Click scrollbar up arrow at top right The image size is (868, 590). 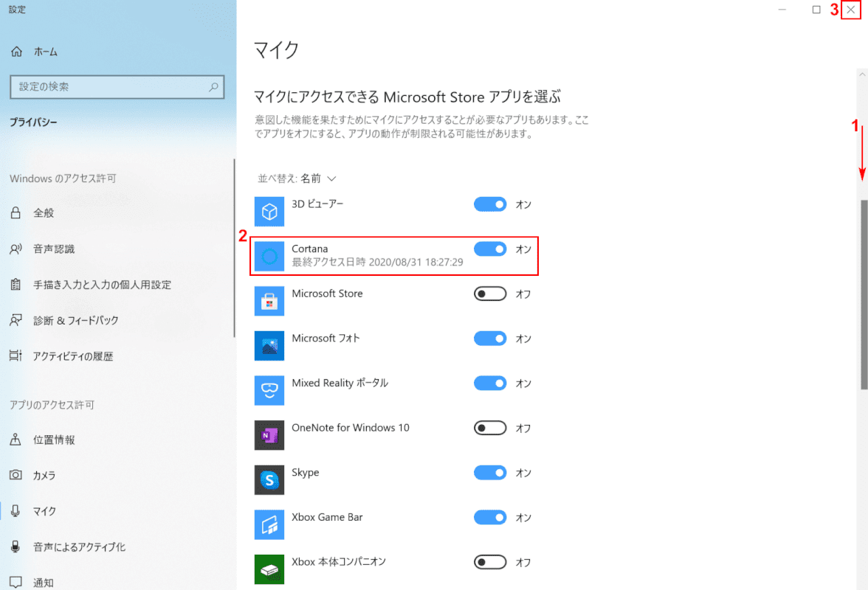click(x=862, y=74)
